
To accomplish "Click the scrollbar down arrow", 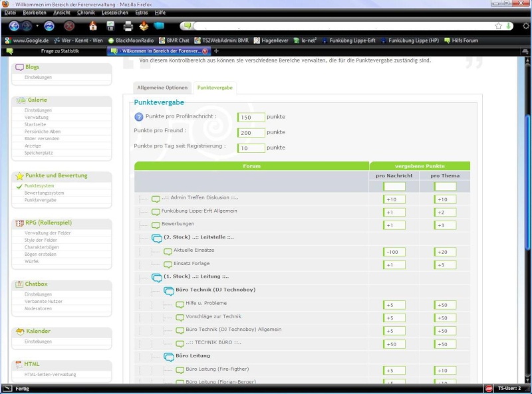I will click(x=527, y=380).
